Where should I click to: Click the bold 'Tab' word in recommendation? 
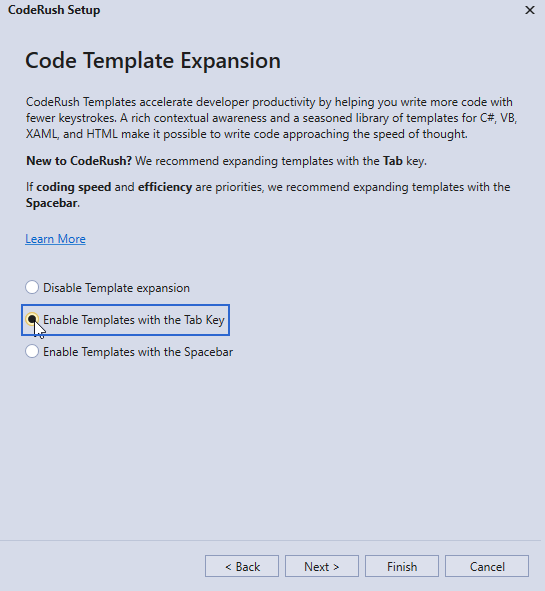[x=393, y=161]
